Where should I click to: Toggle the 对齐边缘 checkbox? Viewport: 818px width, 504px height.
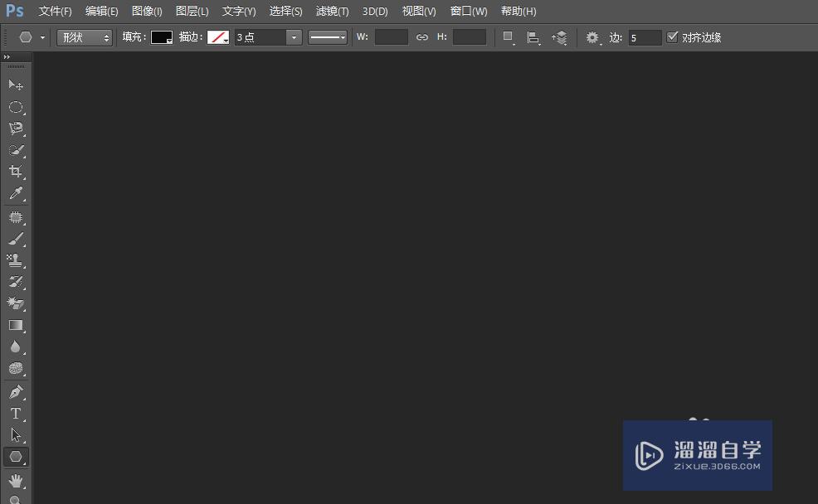(x=673, y=37)
